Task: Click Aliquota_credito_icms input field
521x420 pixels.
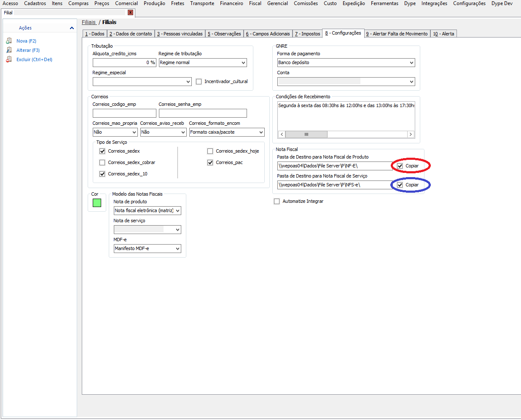Action: [124, 63]
